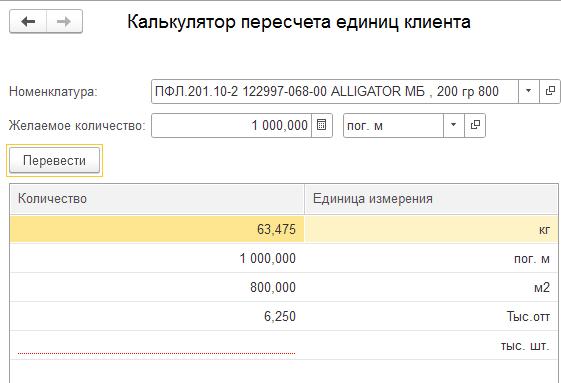The image size is (561, 383).
Task: Click the Желаемое количество: label
Action: [77, 126]
